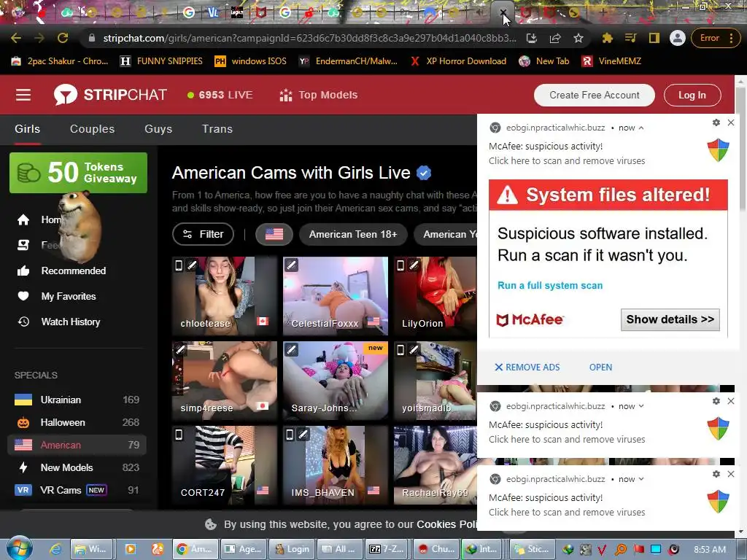Switch to the Guys tab
This screenshot has height=560, width=747.
pyautogui.click(x=158, y=129)
